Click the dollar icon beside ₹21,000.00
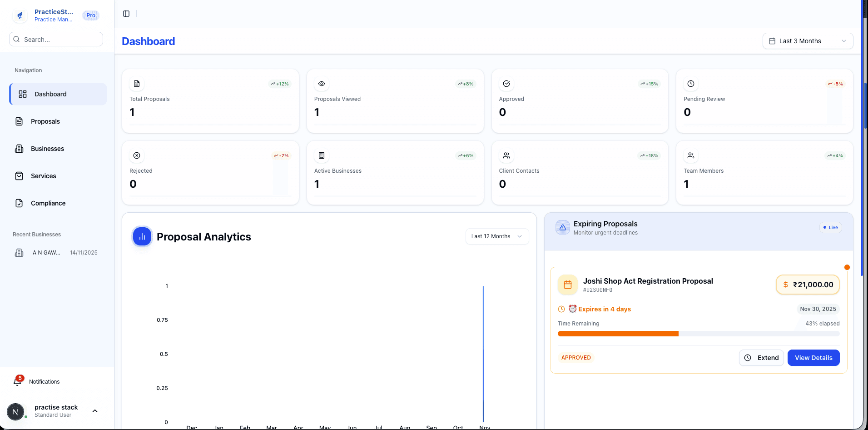Image resolution: width=868 pixels, height=430 pixels. 785,285
